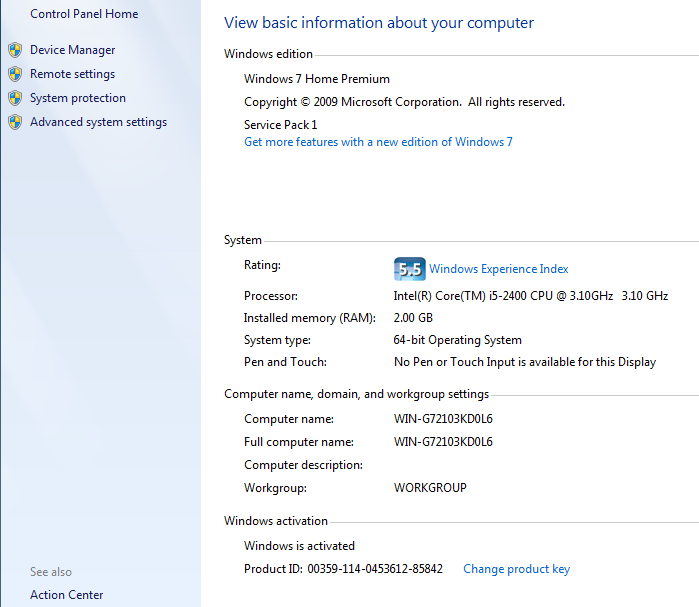699x607 pixels.
Task: Open Device Manager link
Action: [73, 50]
